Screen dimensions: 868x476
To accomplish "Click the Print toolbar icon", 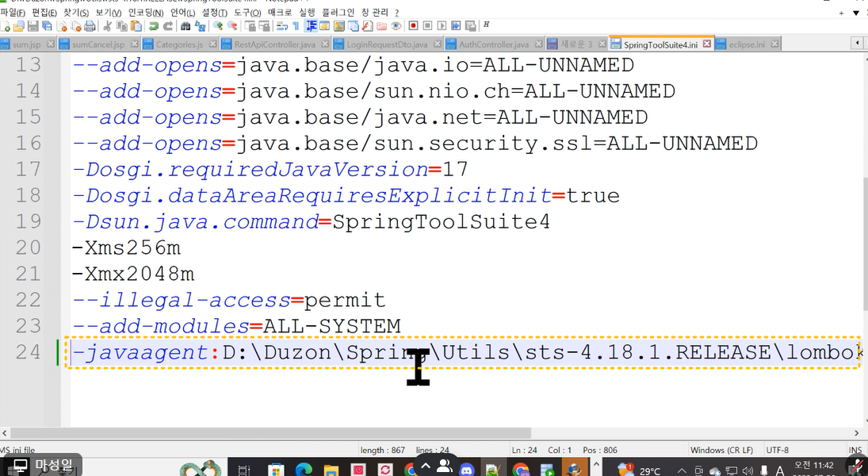I will [90, 26].
